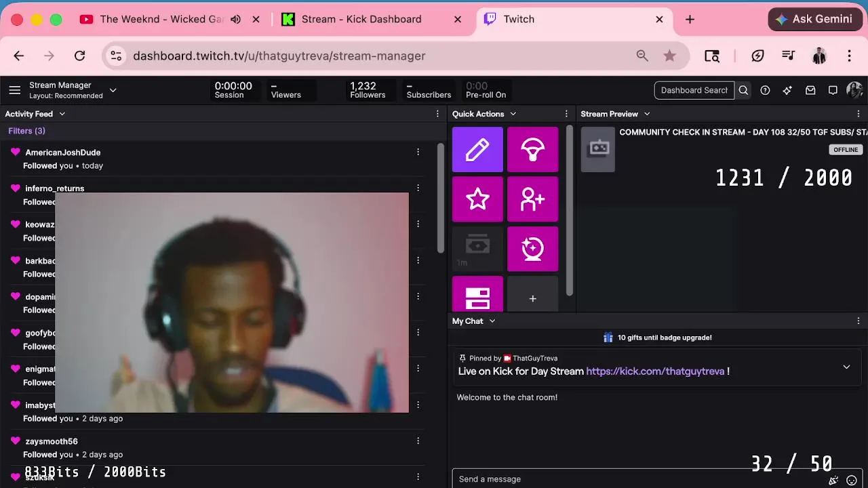Click the 10 gifts until badge upgrade text
Screen dimensions: 868x488
coord(665,338)
